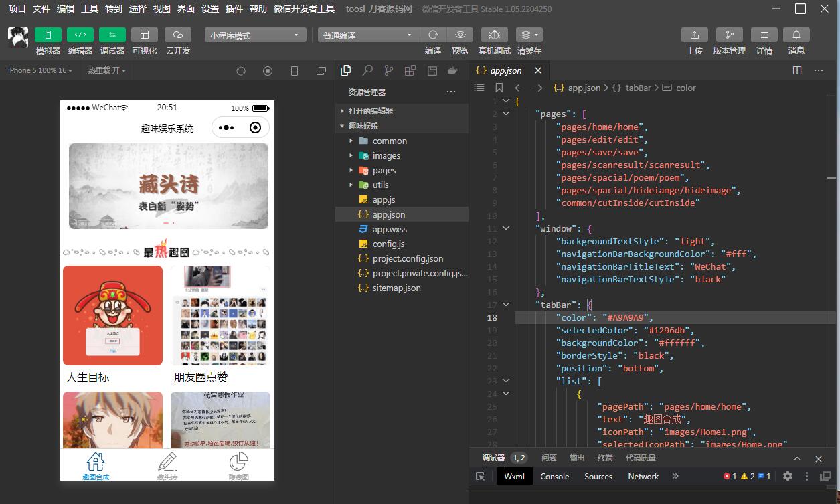The width and height of the screenshot is (840, 504).
Task: Toggle the Editor panel button
Action: [80, 35]
